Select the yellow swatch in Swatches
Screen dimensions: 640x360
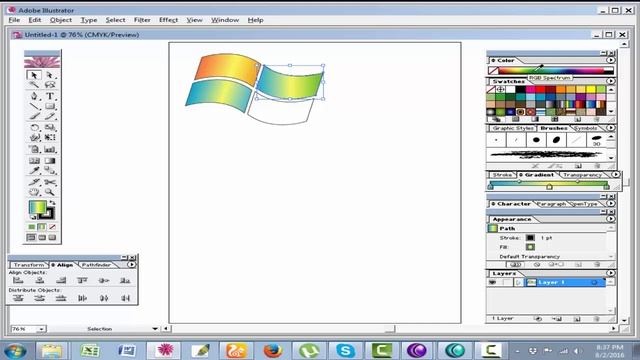tap(591, 89)
